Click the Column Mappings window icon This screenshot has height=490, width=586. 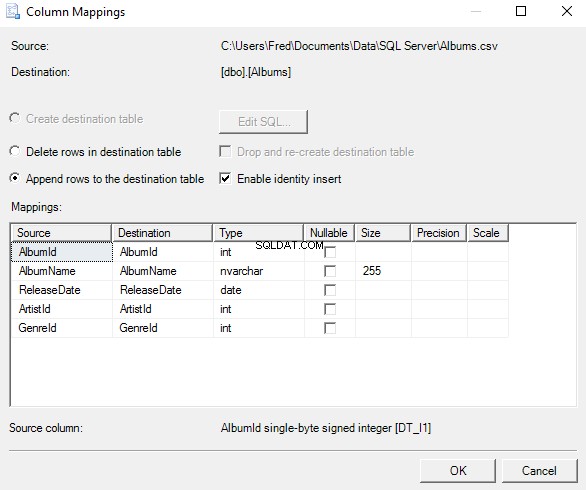click(x=13, y=12)
